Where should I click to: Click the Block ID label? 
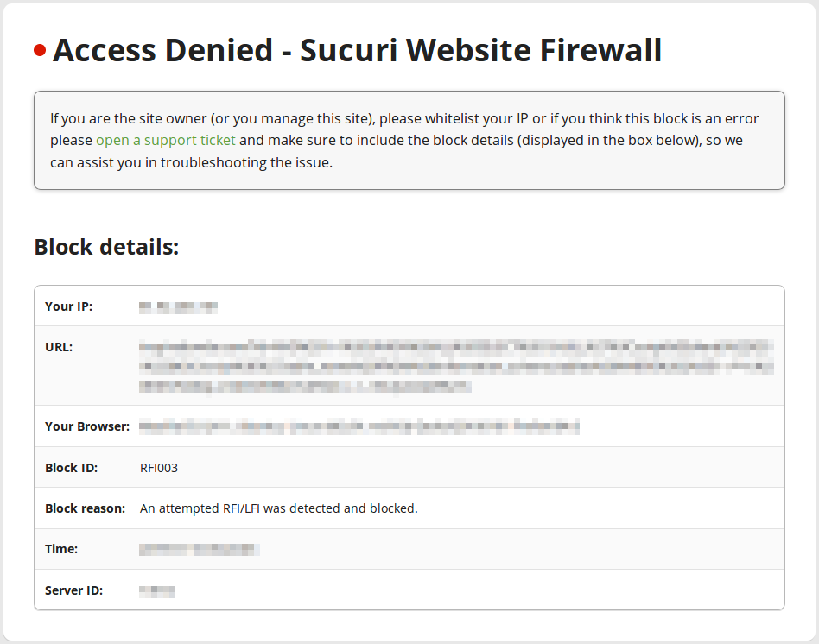[x=71, y=468]
